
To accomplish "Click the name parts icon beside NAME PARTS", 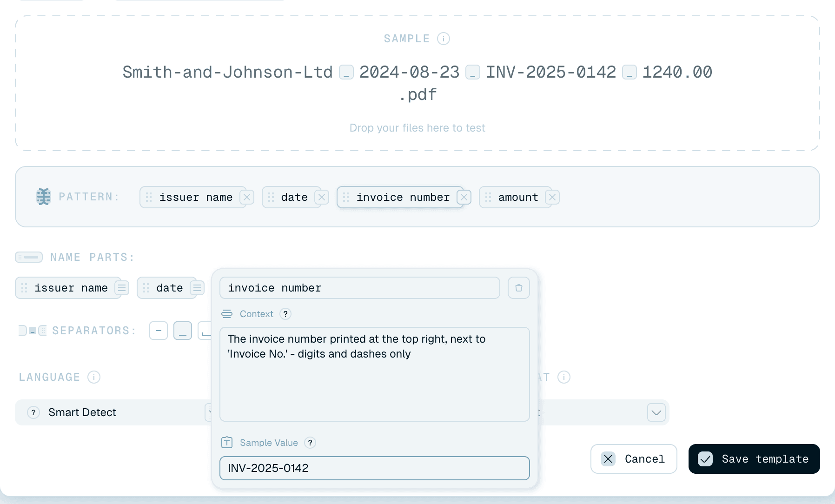I will coord(29,257).
